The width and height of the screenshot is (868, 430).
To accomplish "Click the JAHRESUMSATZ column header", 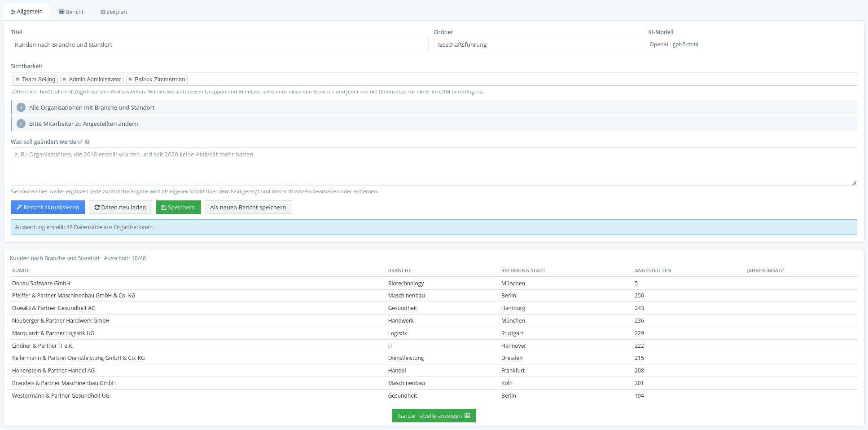I will click(765, 270).
